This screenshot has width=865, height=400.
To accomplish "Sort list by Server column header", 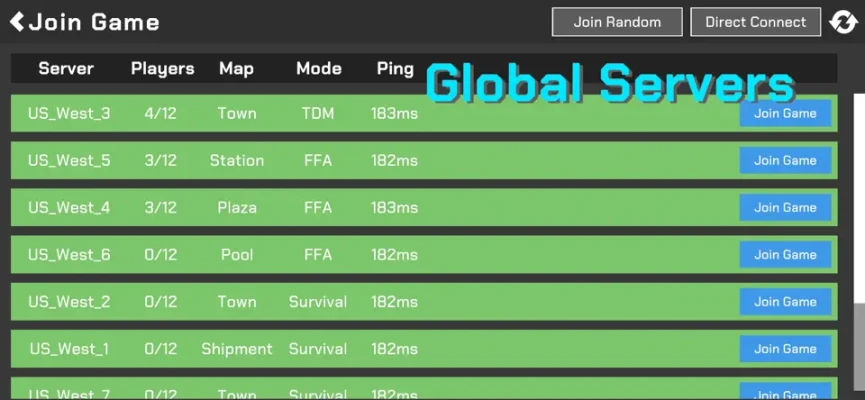I will click(x=66, y=68).
